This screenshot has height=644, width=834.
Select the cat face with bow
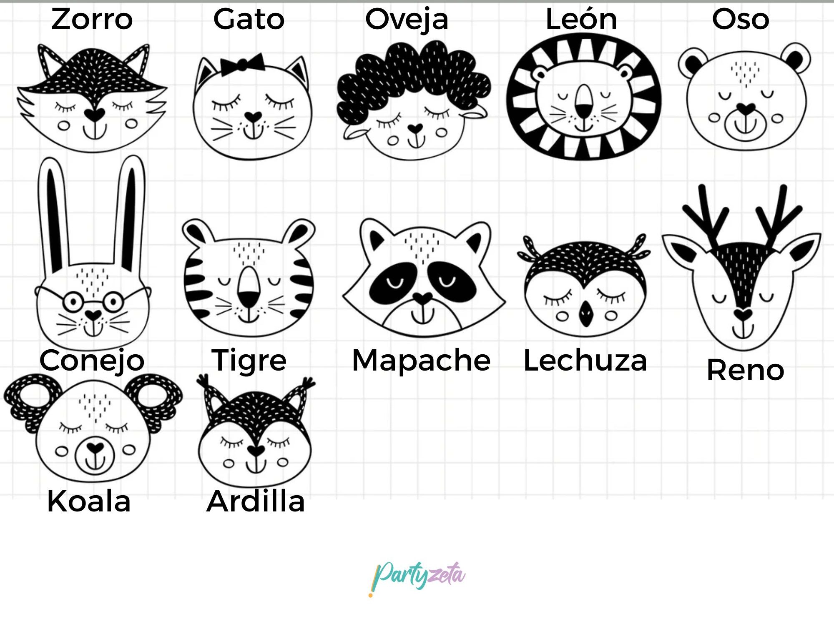252,106
